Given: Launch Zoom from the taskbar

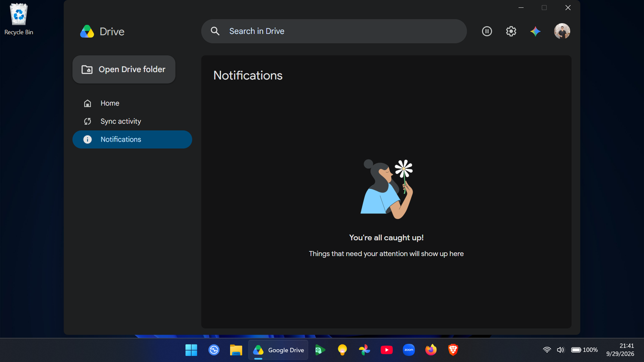Looking at the screenshot, I should pyautogui.click(x=409, y=350).
